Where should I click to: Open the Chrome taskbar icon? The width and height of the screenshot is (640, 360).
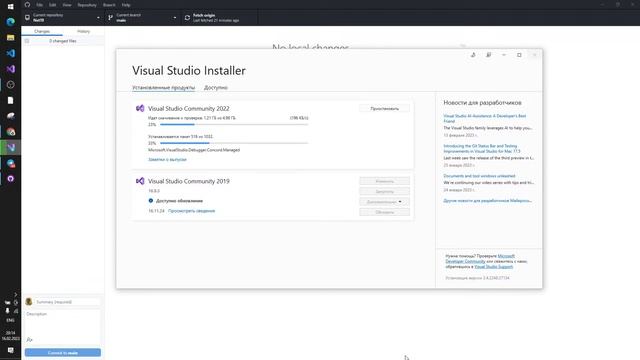11,131
